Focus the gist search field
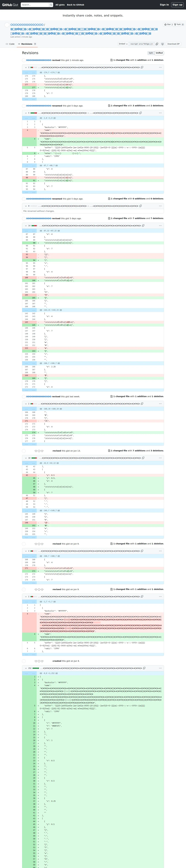186x868 pixels. pos(35,5)
